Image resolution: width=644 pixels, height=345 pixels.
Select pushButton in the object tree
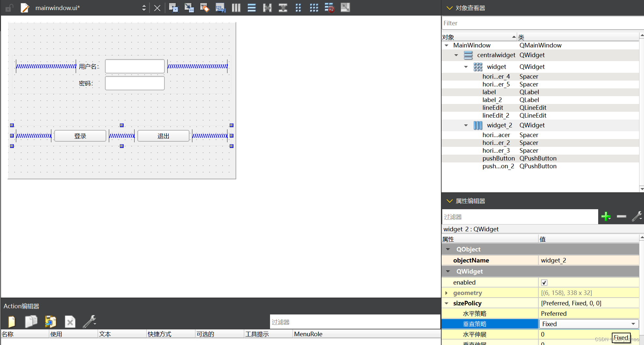540,159
